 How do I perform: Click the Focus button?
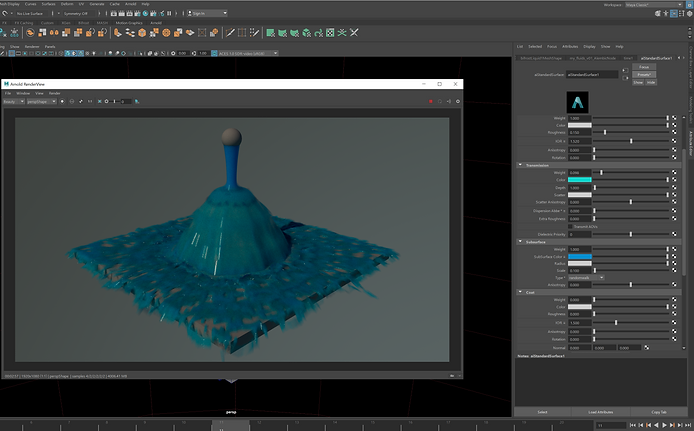644,67
